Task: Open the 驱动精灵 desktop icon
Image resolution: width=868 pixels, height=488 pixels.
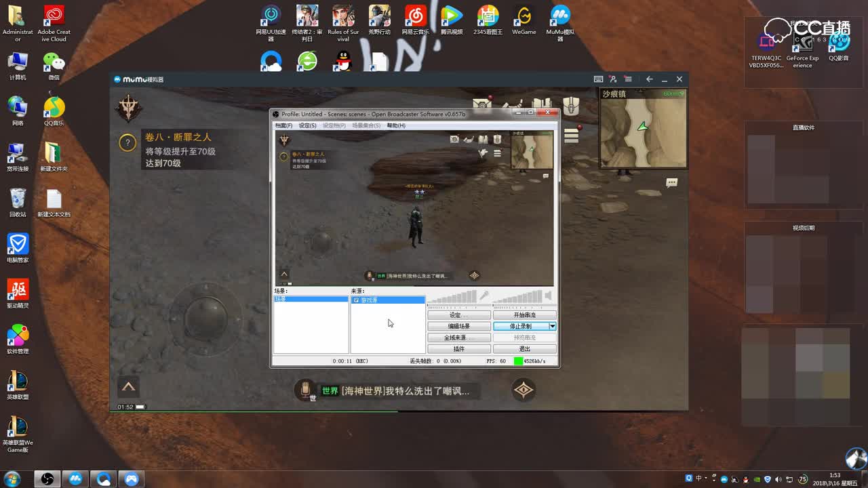Action: [18, 294]
